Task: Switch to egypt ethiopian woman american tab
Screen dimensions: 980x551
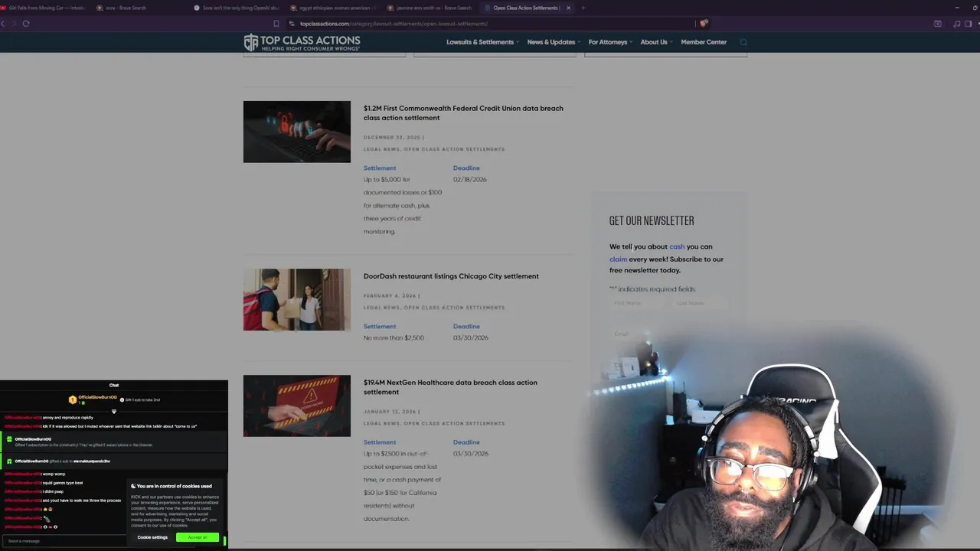Action: (x=334, y=8)
